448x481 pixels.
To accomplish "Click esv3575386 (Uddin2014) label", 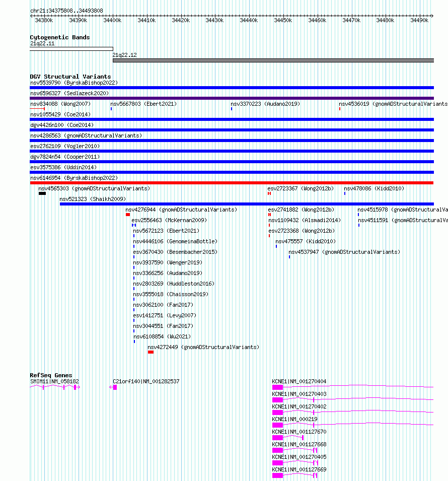I will point(63,168).
